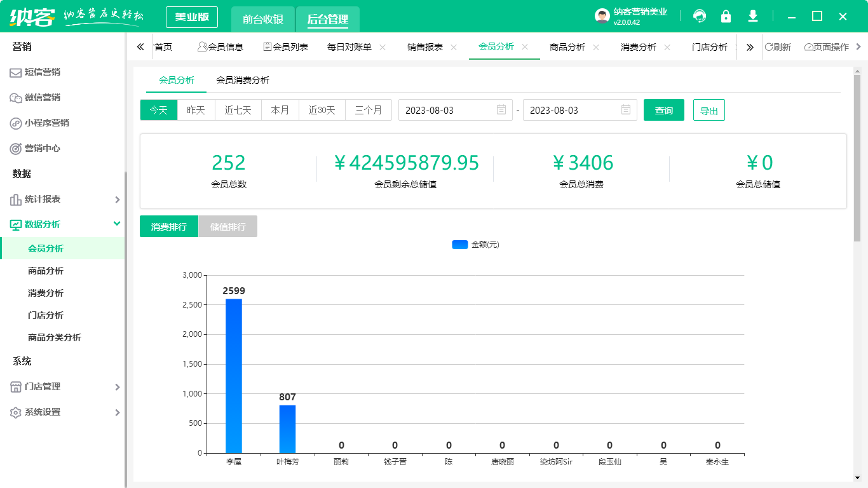Switch to the 会员消费分析 tab
The width and height of the screenshot is (868, 488).
[x=244, y=81]
